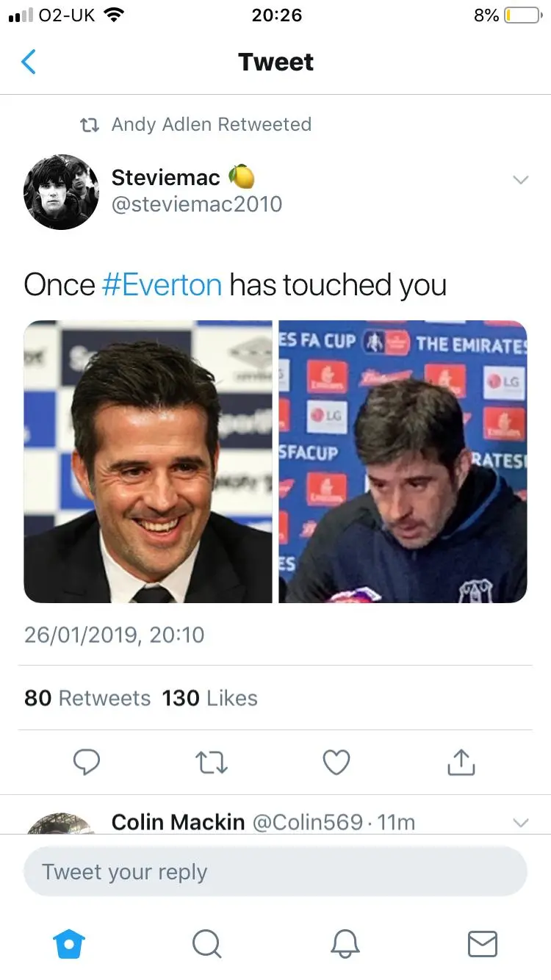The image size is (551, 980).
Task: Open the Search tab magnifier icon
Action: click(x=206, y=943)
